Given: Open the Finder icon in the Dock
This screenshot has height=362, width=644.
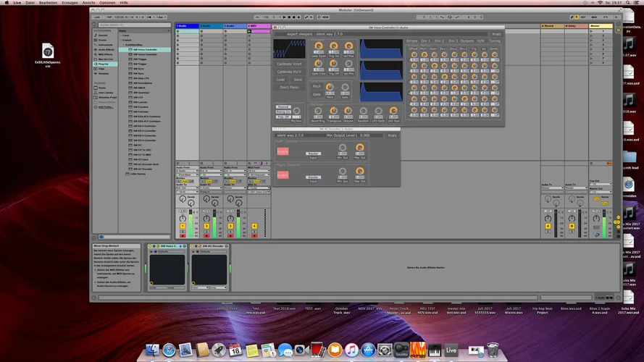Looking at the screenshot, I should coord(151,350).
